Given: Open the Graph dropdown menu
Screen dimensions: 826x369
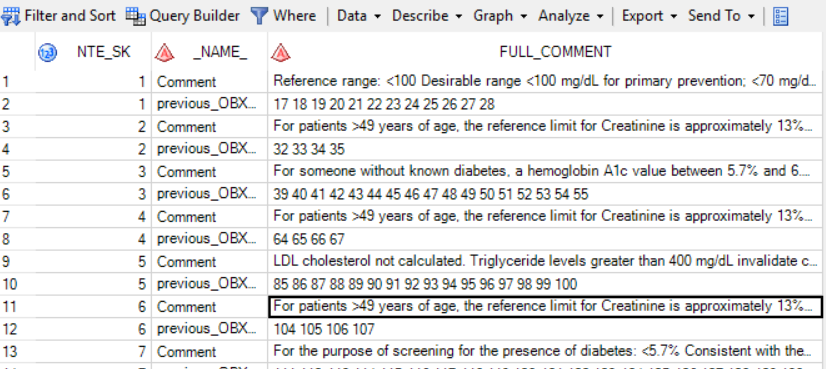Looking at the screenshot, I should (x=500, y=16).
